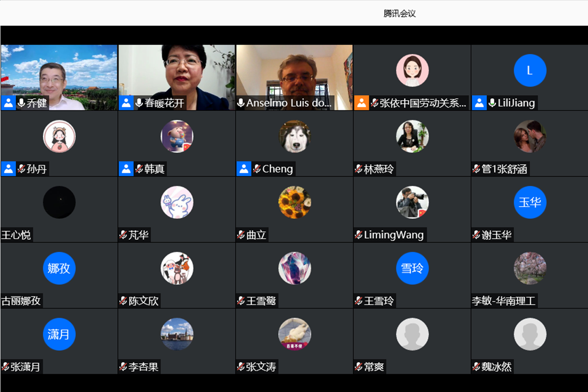This screenshot has height=392, width=588.
Task: Click the name label 张潇月
Action: (x=25, y=367)
